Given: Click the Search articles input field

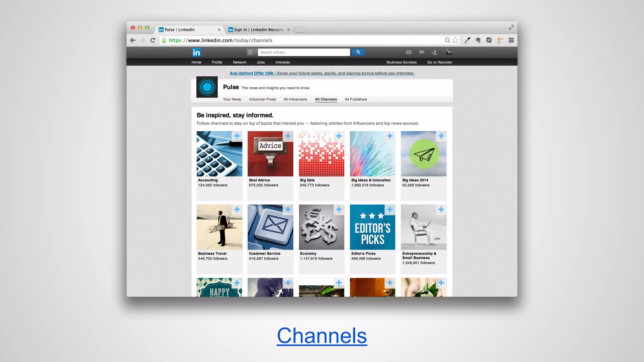Looking at the screenshot, I should pyautogui.click(x=304, y=52).
